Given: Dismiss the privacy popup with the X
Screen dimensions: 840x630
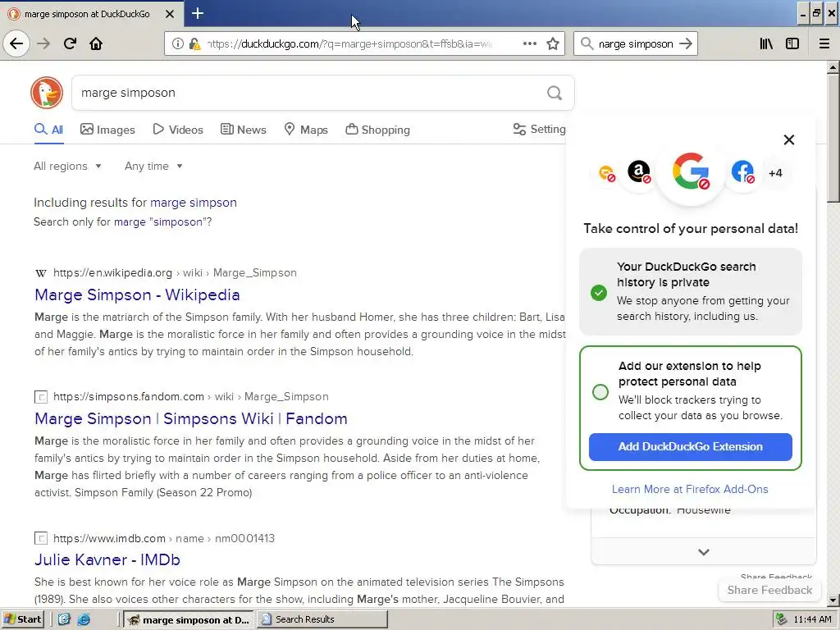Looking at the screenshot, I should click(x=789, y=139).
